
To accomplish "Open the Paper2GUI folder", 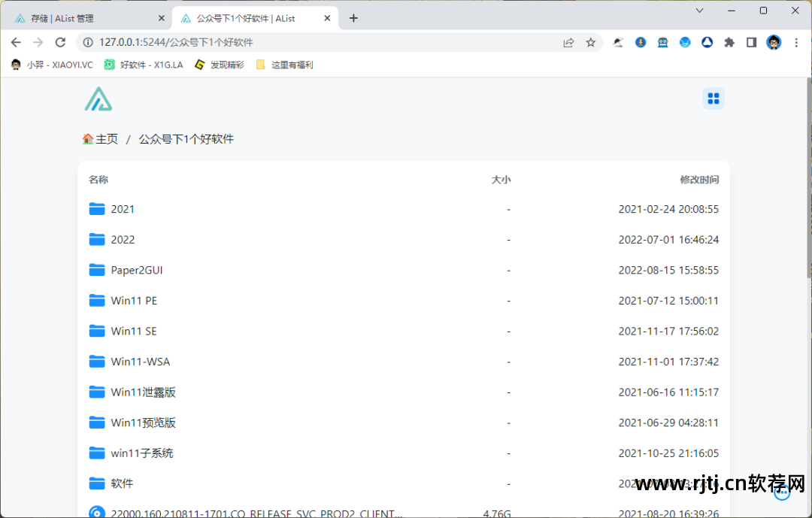I will click(x=138, y=269).
